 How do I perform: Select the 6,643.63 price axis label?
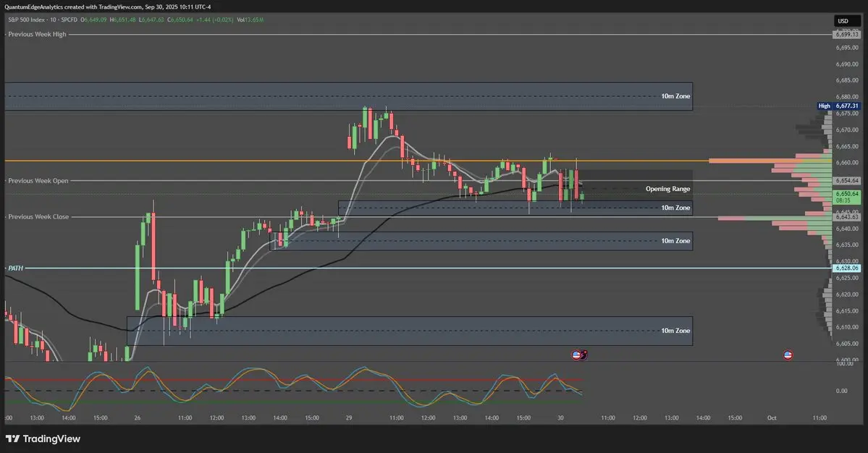tap(847, 217)
